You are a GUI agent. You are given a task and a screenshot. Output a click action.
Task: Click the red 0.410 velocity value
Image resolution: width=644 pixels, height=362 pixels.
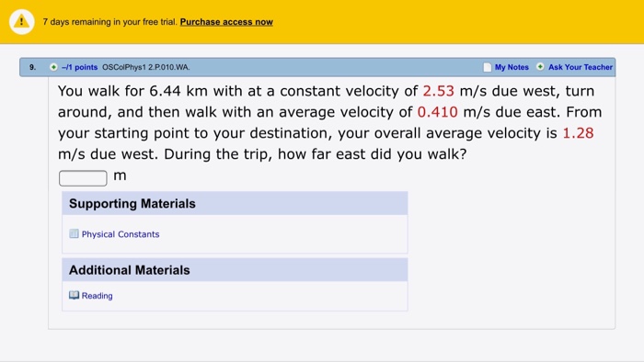click(437, 112)
